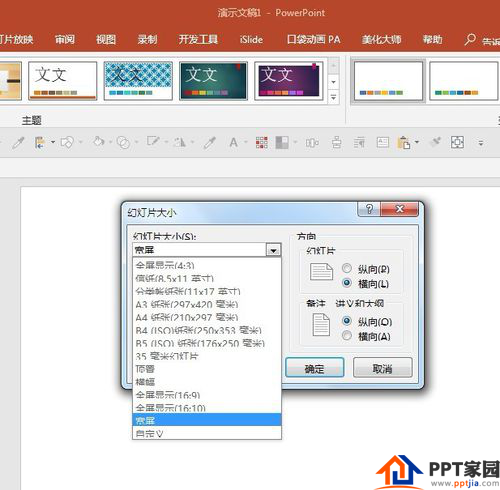
Task: Choose 35 毫米幻灯片 from the list
Action: (x=207, y=356)
